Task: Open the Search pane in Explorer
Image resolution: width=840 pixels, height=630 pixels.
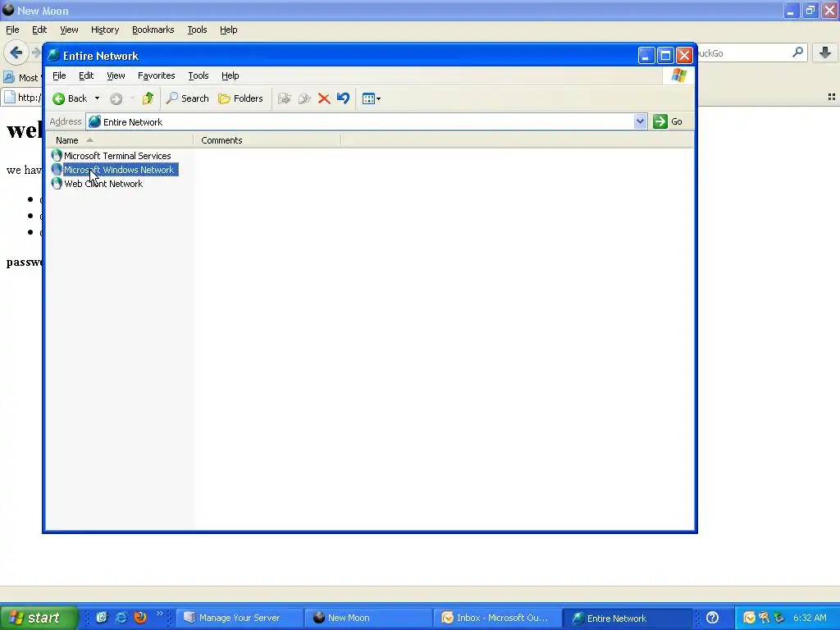Action: point(187,98)
